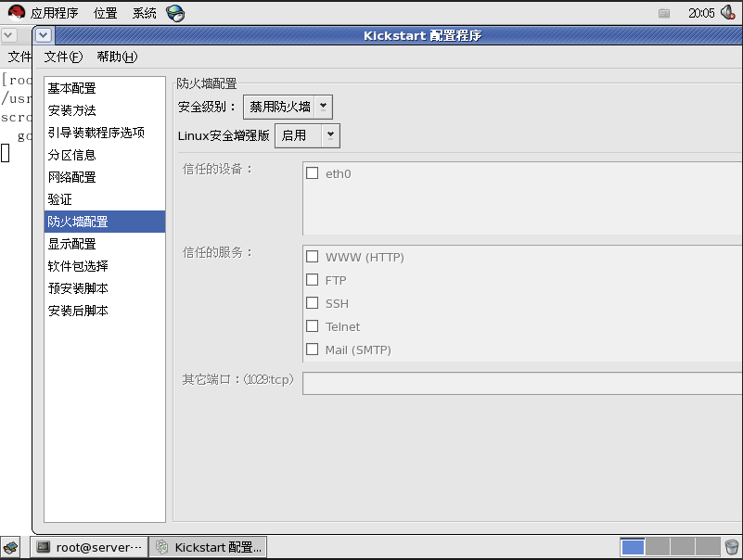743x560 pixels.
Task: Launch the web browser globe icon
Action: pos(175,13)
